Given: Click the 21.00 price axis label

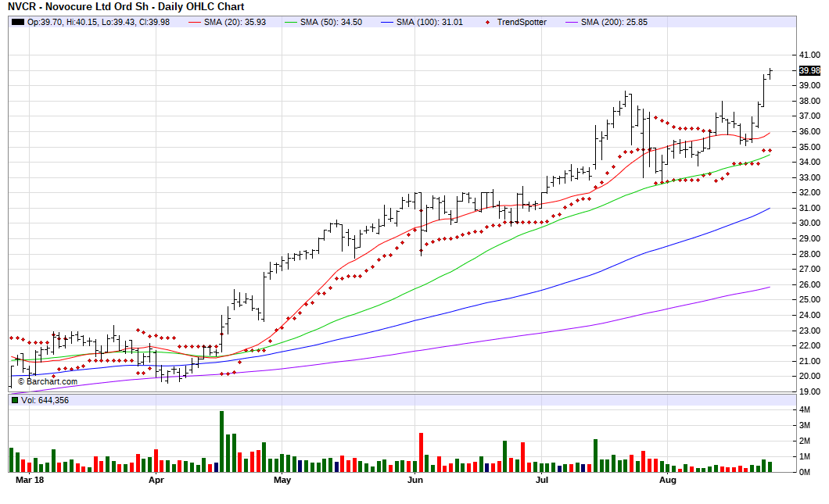Looking at the screenshot, I should tap(810, 361).
